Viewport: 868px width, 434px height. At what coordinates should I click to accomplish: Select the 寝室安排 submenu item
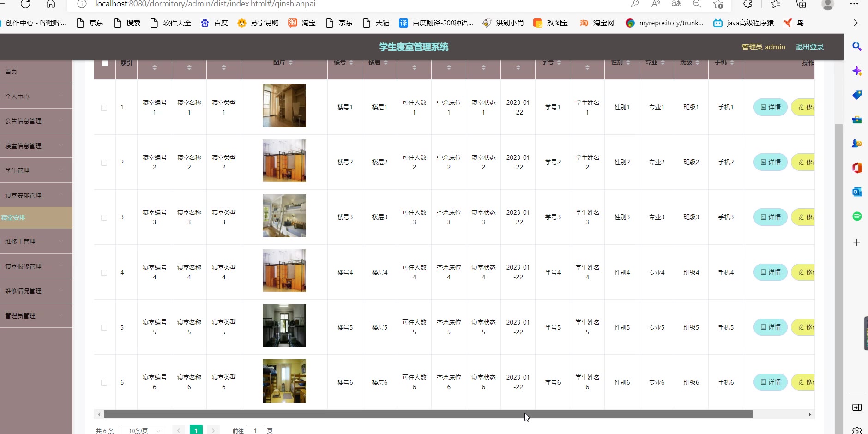pyautogui.click(x=36, y=217)
